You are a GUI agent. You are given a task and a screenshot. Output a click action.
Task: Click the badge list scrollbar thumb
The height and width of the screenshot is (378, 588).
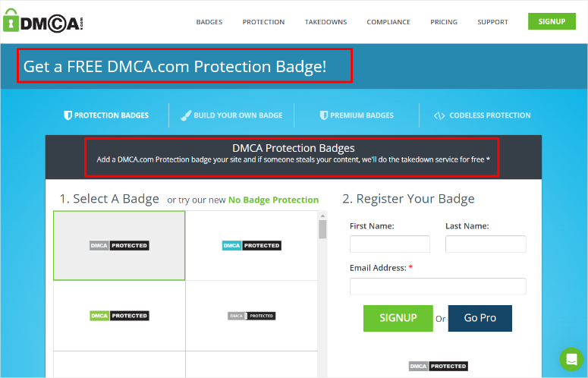point(322,229)
